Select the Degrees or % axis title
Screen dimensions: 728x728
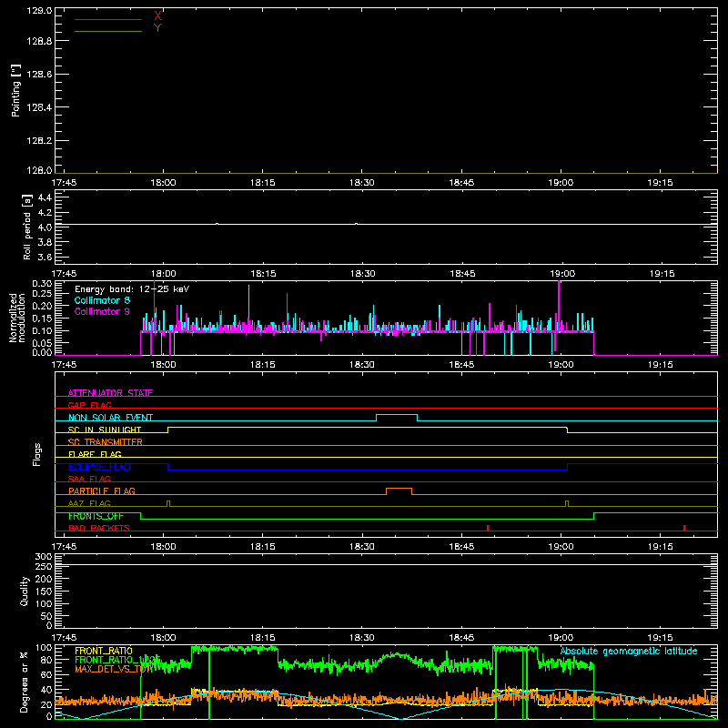tap(25, 682)
